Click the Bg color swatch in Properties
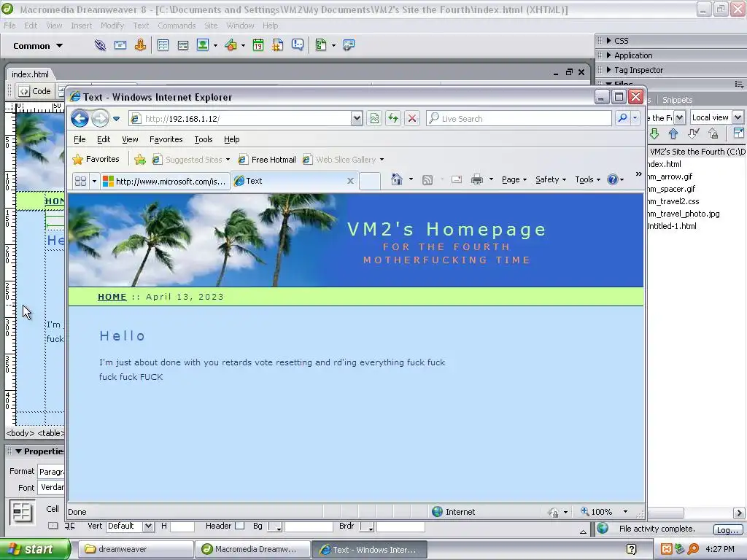 click(x=275, y=527)
